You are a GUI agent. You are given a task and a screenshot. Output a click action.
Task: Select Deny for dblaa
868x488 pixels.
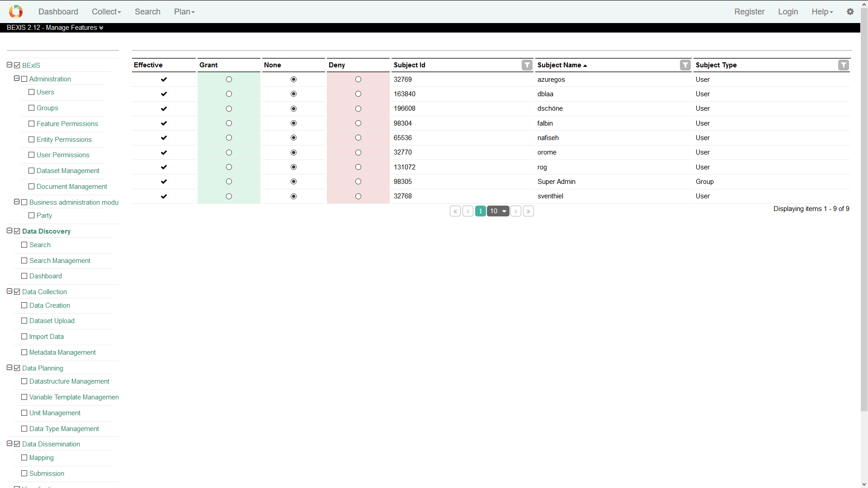(x=358, y=94)
